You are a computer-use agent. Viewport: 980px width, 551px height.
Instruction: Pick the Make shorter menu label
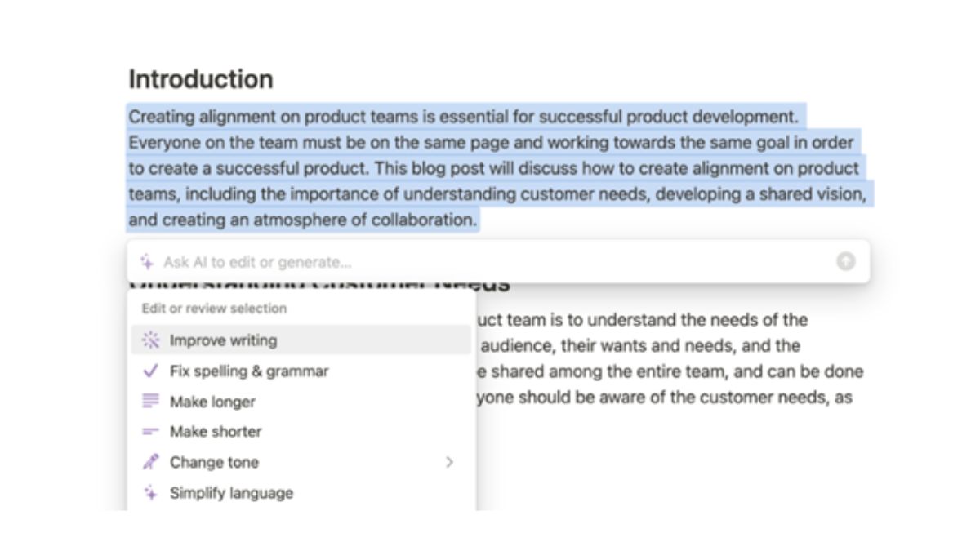[x=216, y=432]
